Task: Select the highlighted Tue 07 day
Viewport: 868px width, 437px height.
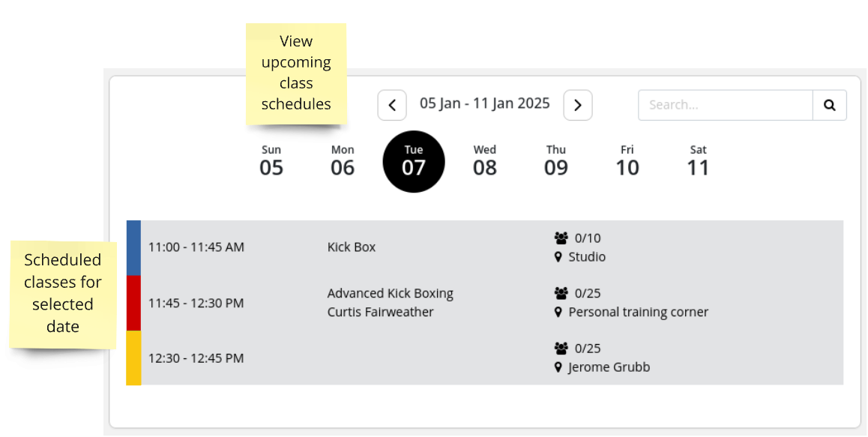Action: click(x=414, y=161)
